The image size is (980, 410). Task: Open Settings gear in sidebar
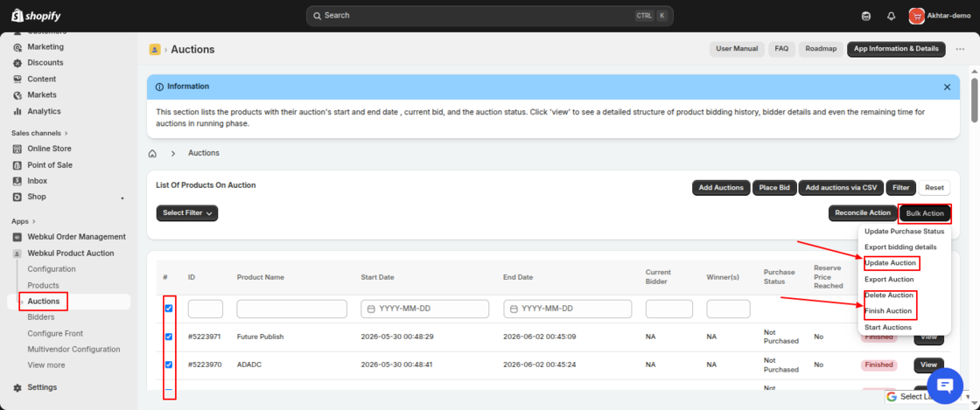click(x=17, y=387)
